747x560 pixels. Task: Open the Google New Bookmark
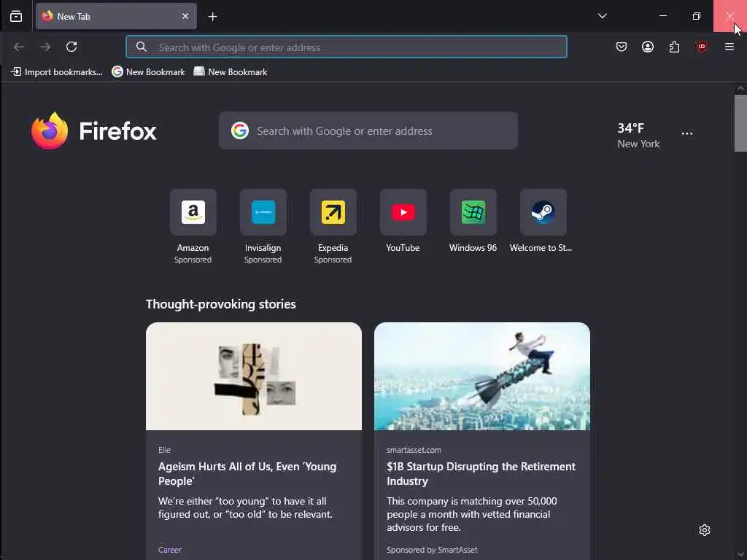pos(148,72)
